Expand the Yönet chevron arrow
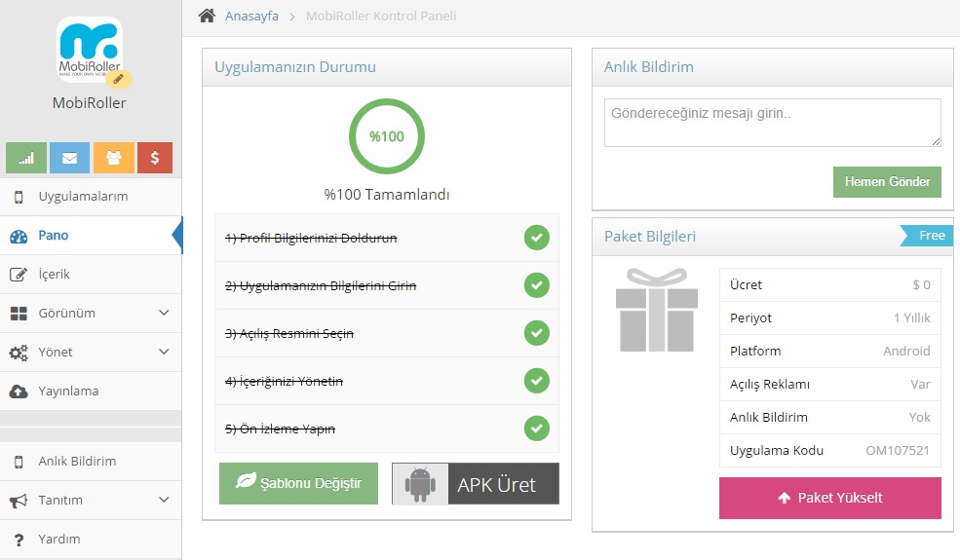960x560 pixels. tap(164, 352)
